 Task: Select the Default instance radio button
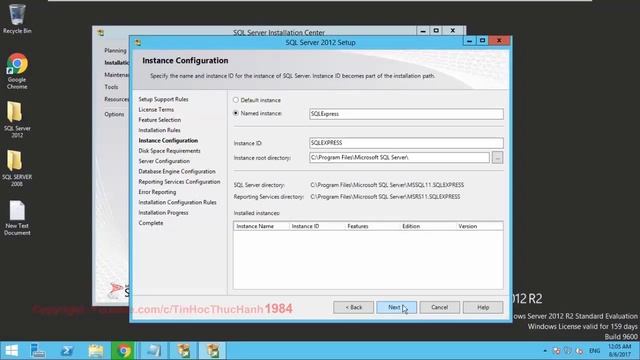point(236,100)
